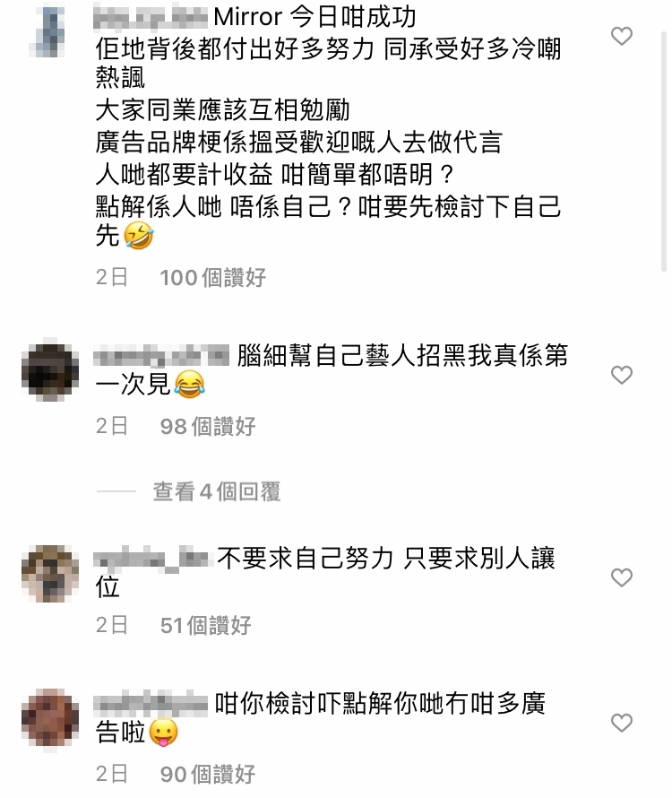Heart the 咁你檢討吓 comment
Screen dimensions: 672x798
pos(621,723)
